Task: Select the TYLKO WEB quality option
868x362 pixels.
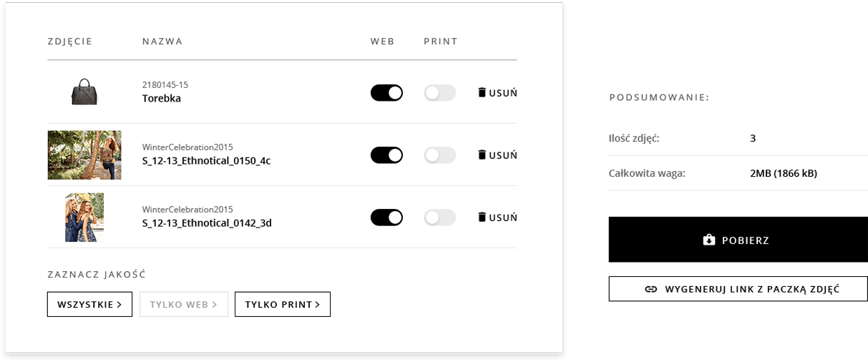Action: pyautogui.click(x=184, y=304)
